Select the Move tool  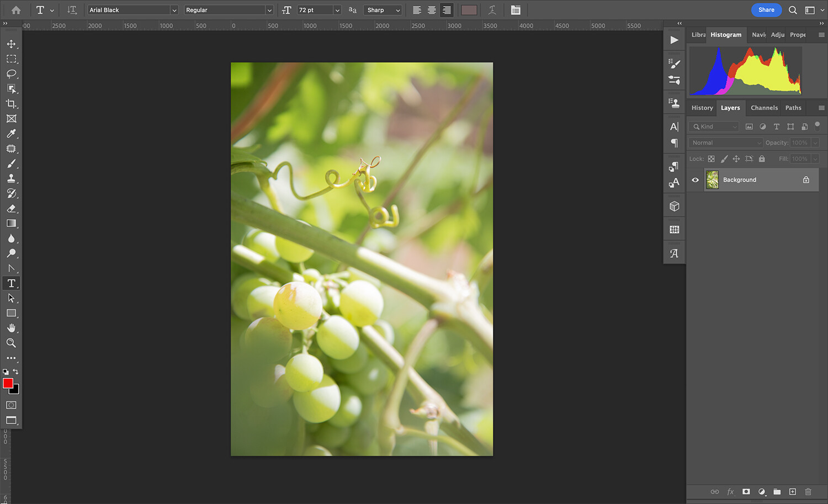[11, 44]
